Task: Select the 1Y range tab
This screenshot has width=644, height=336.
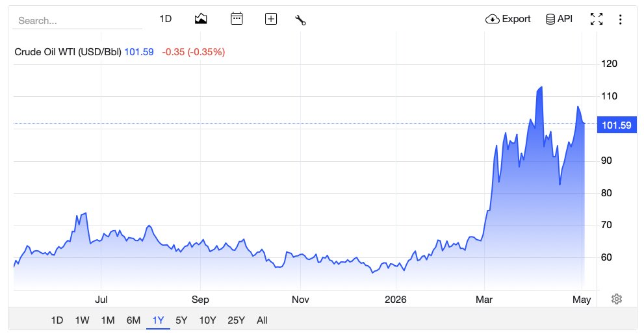Action: (x=158, y=320)
